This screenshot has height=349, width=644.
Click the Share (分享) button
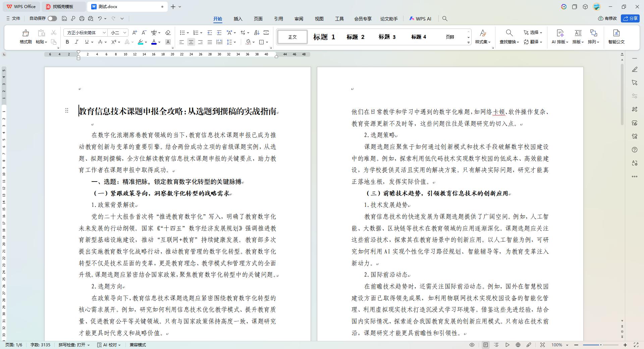(630, 18)
